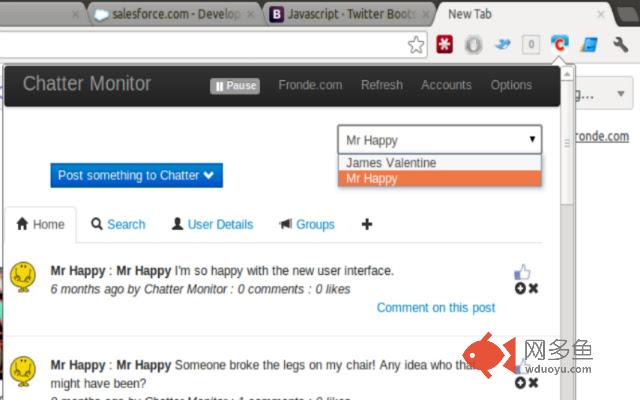Close the salesforce.com browser tab
The image size is (640, 400).
pyautogui.click(x=251, y=14)
